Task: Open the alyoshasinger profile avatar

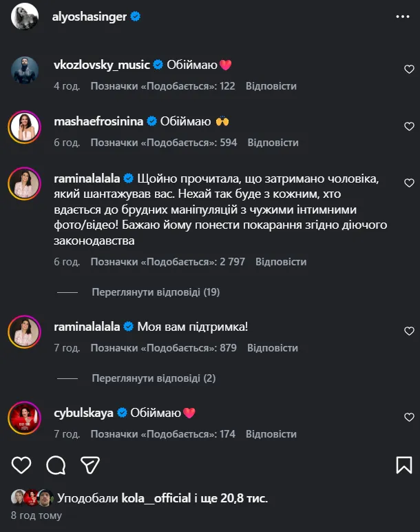Action: click(25, 17)
